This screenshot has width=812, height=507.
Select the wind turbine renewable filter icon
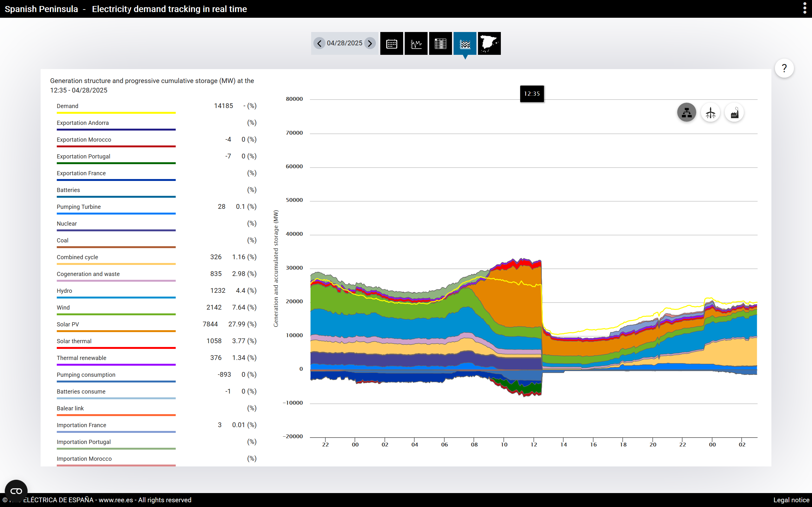(x=710, y=112)
